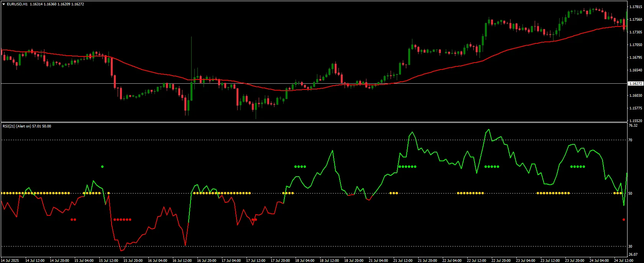Click the EURUSD,H1 chart title text
Screen dimensions: 644x263
click(x=17, y=4)
